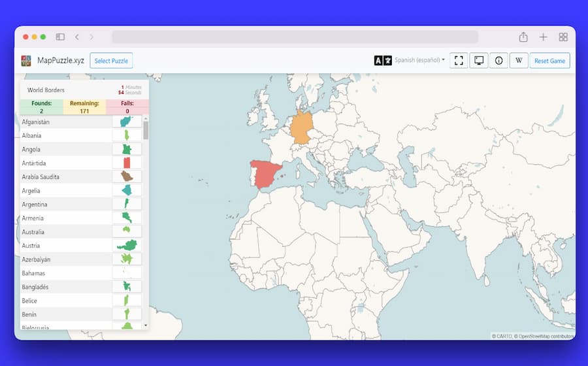Click the 'Arabia Saudita' list row text
588x366 pixels.
point(41,176)
